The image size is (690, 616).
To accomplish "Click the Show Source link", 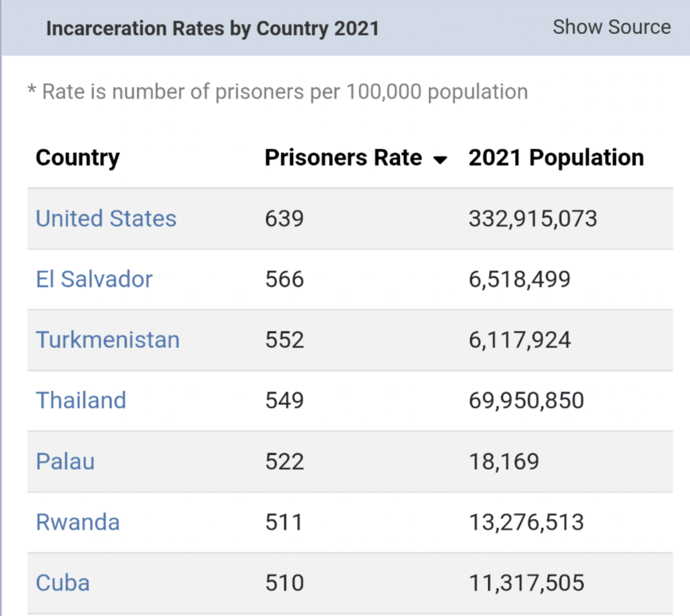I will [x=611, y=27].
